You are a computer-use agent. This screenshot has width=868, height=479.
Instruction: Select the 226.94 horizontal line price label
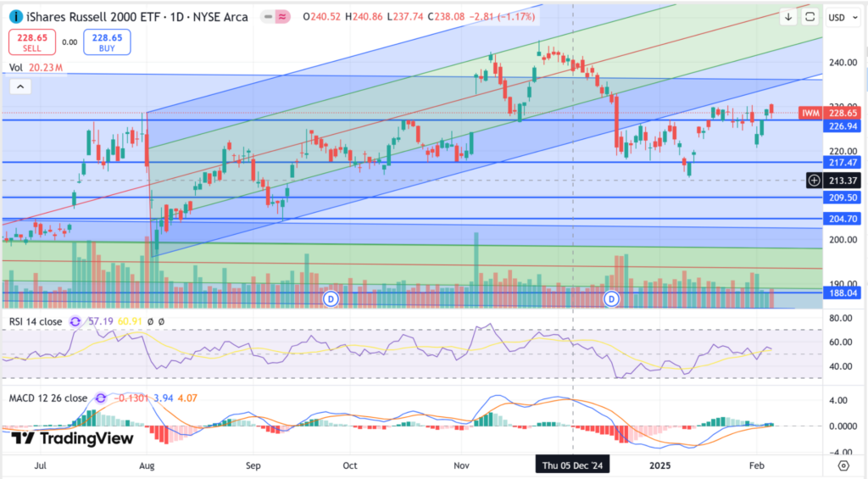click(842, 126)
